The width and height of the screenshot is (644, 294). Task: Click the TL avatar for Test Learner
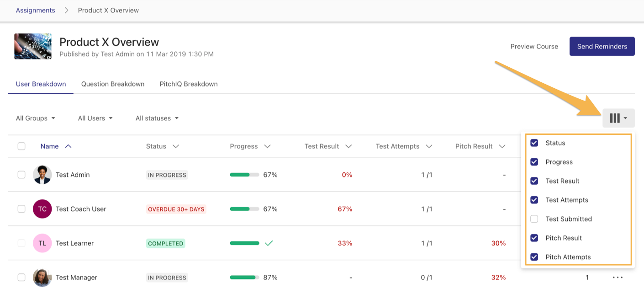[42, 243]
